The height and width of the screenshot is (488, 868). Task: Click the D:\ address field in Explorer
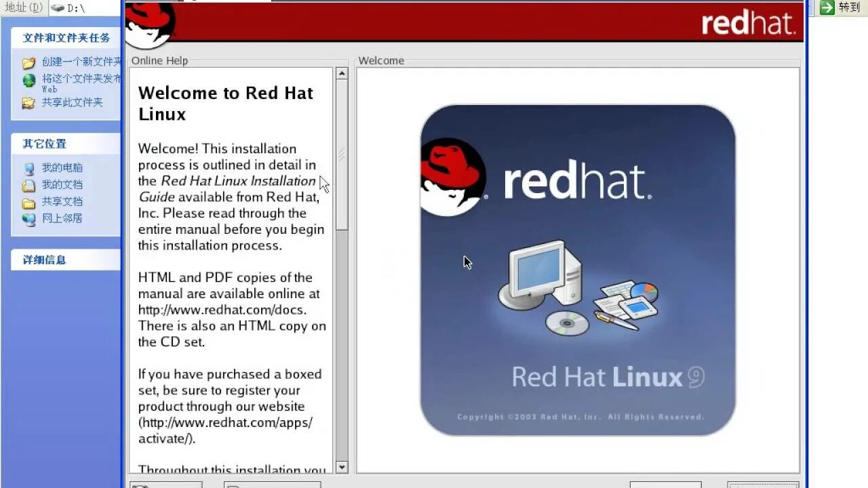point(85,8)
